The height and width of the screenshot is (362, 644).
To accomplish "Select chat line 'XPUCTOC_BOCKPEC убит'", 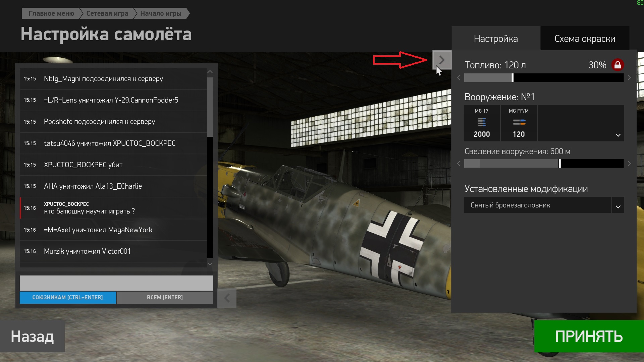I will tap(113, 165).
